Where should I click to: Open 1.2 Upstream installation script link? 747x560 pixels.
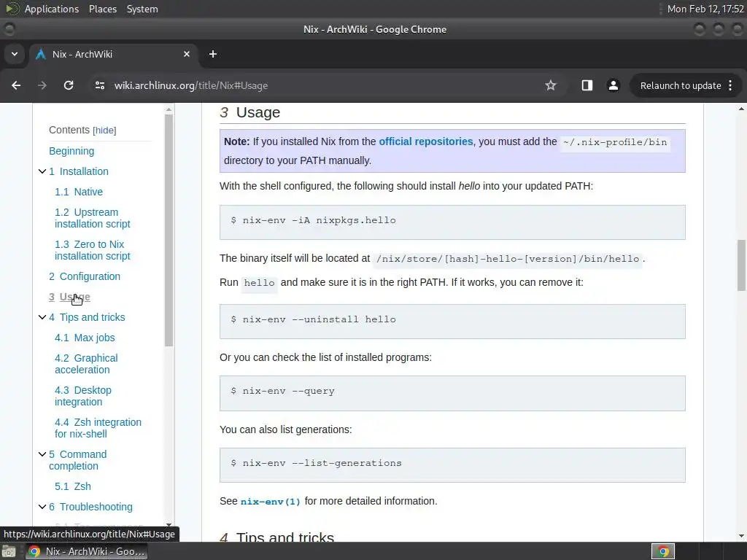[x=93, y=218]
